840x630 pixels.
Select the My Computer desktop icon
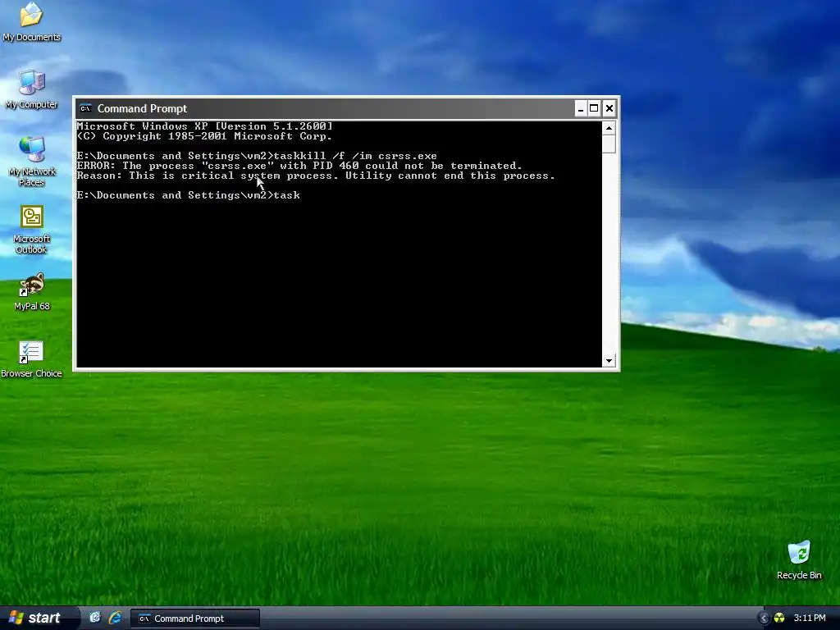[x=31, y=89]
